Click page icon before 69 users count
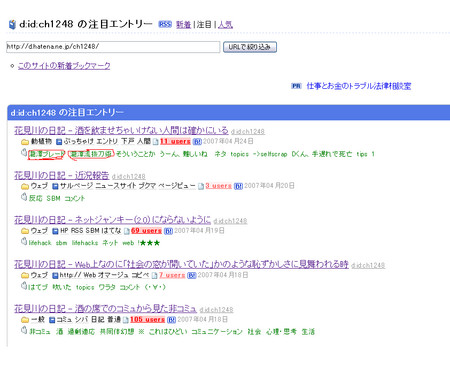The width and height of the screenshot is (450, 366). coord(127,231)
